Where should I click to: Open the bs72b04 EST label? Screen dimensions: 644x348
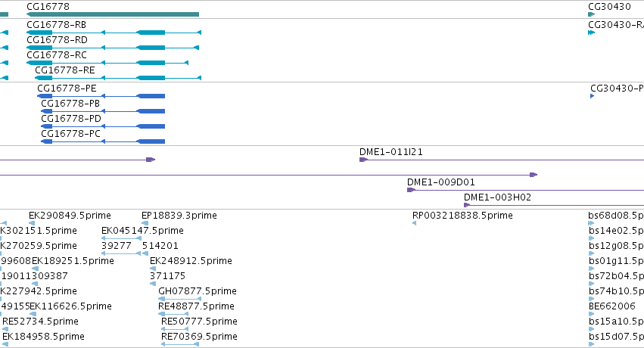[616, 276]
